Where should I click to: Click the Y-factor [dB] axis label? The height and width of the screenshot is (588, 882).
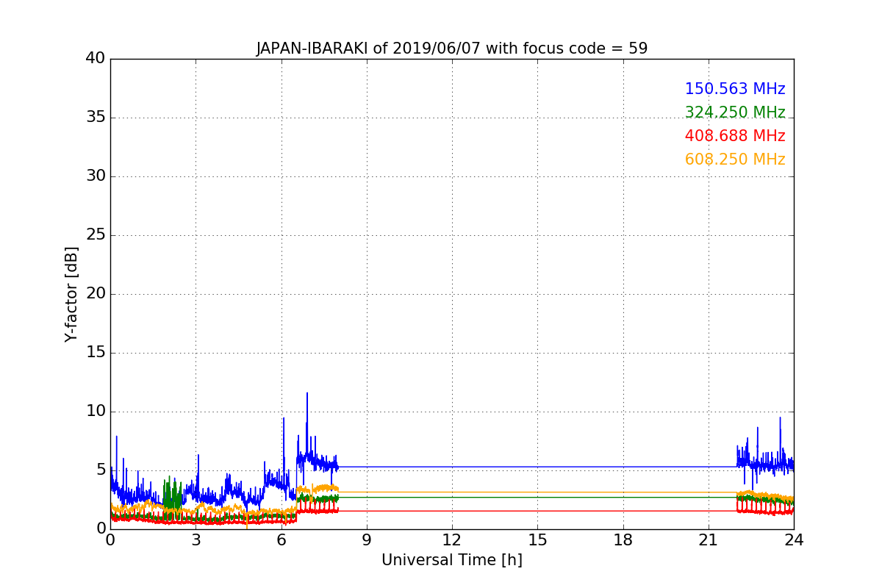click(x=71, y=294)
